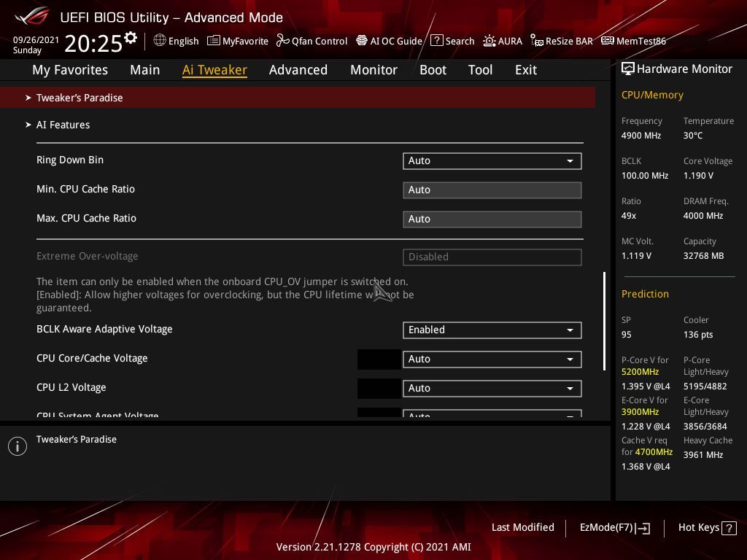The image size is (747, 560).
Task: Click the 1.190 V core voltage value
Action: pos(698,176)
